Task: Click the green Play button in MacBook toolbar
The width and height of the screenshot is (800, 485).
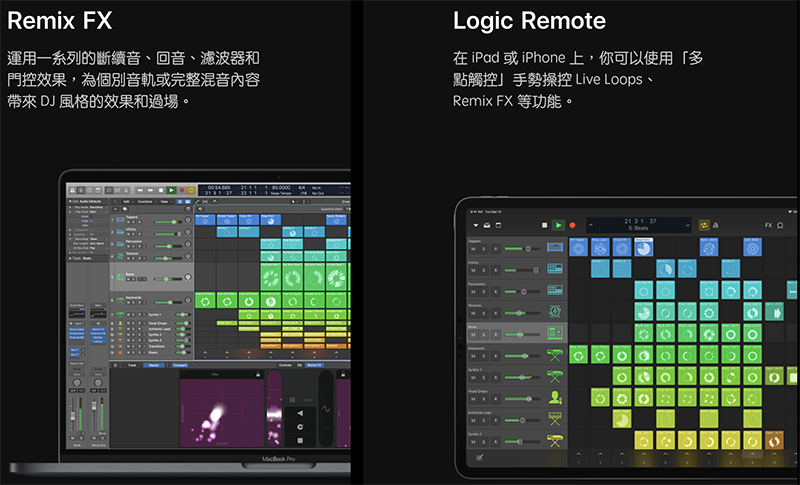Action: 171,190
